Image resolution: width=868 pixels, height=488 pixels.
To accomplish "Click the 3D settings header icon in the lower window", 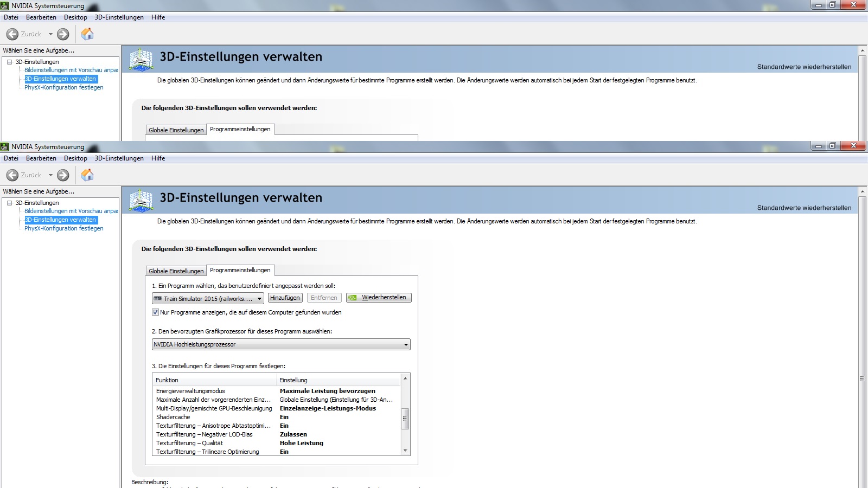I will tap(142, 200).
